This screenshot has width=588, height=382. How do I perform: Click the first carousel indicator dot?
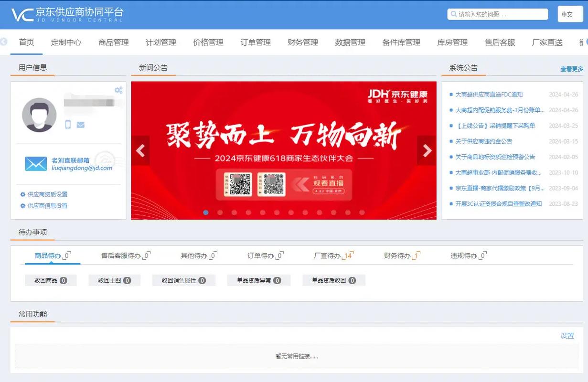point(206,212)
